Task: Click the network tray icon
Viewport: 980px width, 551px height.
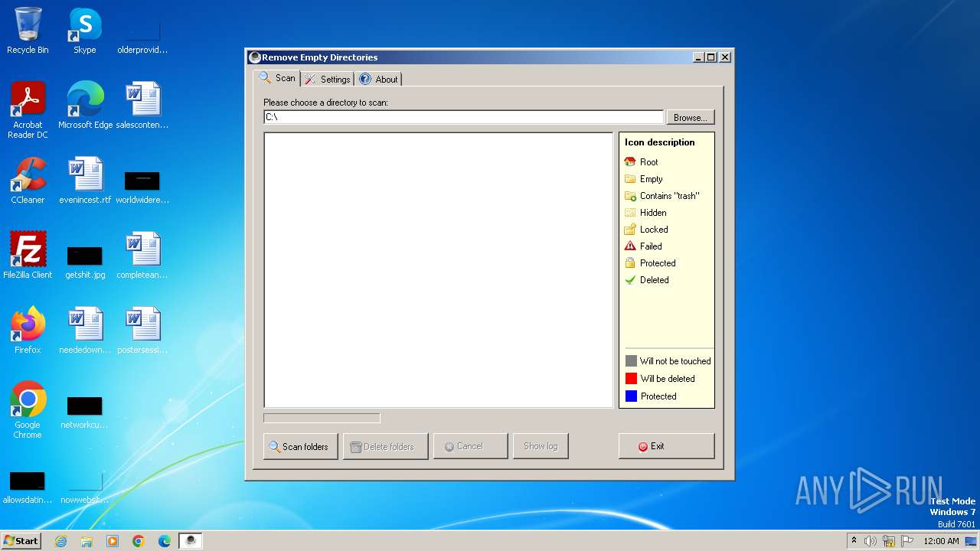Action: [x=889, y=541]
